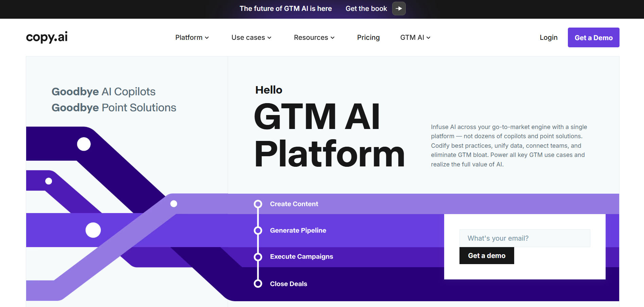This screenshot has height=307, width=644.
Task: Click the Close Deals circle marker
Action: tap(258, 284)
